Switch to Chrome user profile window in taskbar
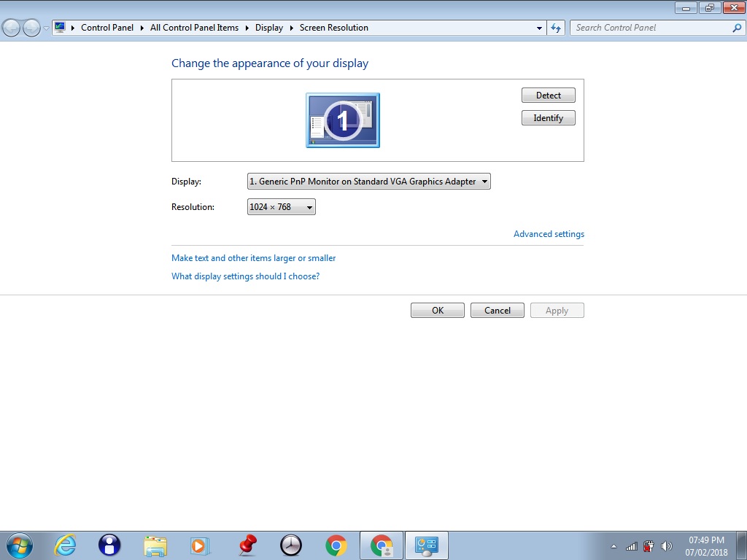 (382, 545)
